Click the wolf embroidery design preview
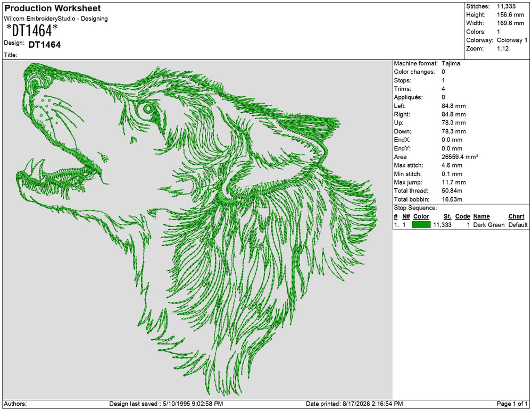532x411 pixels. click(x=196, y=229)
